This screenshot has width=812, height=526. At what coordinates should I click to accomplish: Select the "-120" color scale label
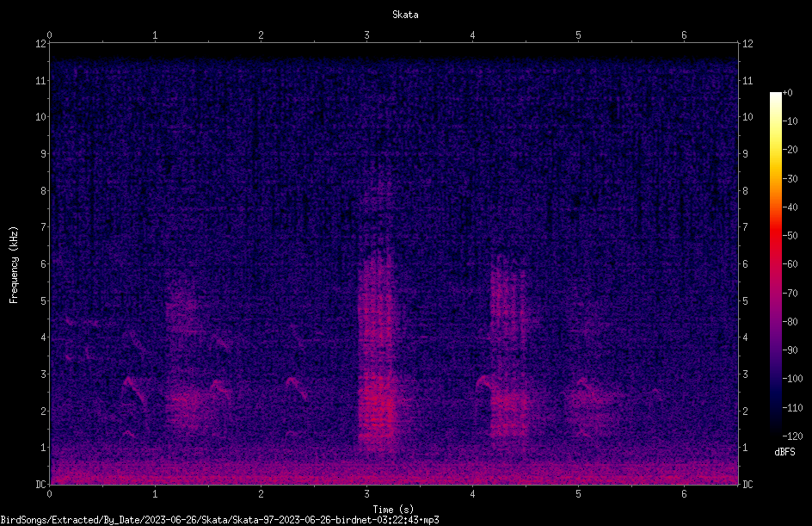click(x=792, y=436)
